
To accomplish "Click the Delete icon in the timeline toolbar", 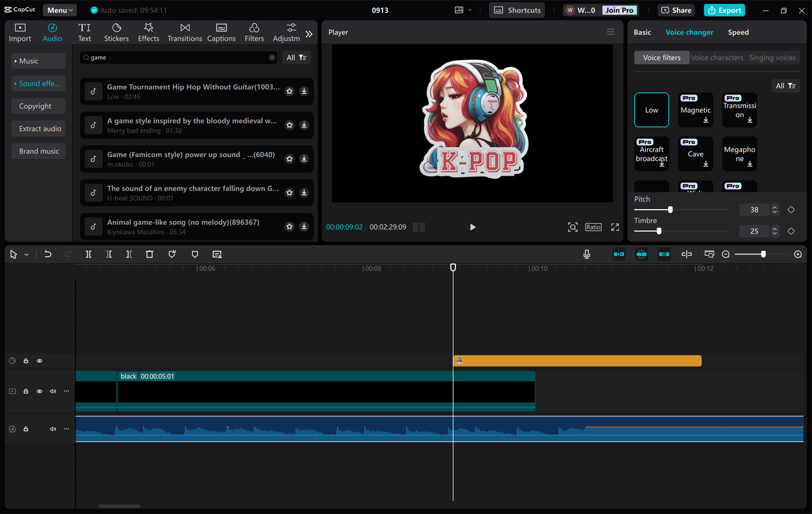I will 149,254.
